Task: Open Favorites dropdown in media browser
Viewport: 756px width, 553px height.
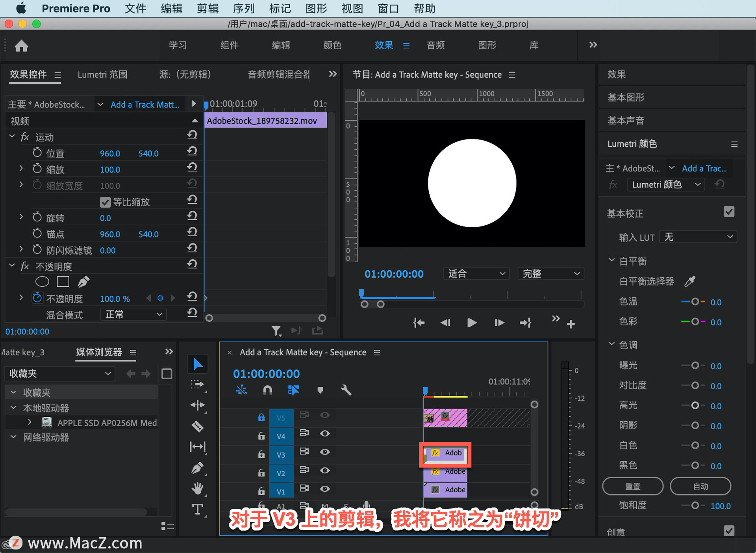Action: [x=59, y=373]
